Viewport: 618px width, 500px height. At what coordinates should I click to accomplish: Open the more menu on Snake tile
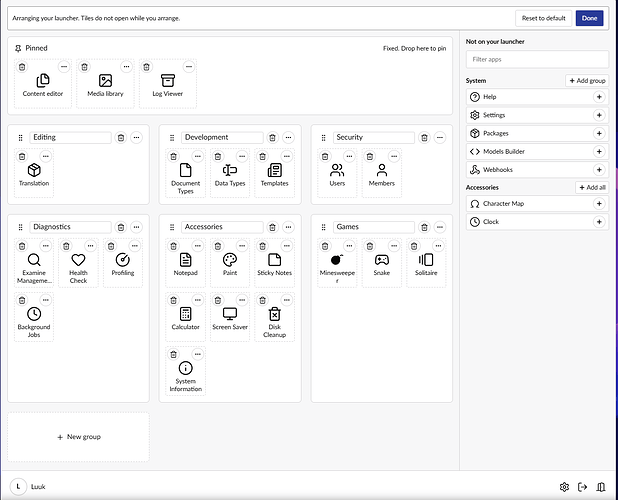coord(394,246)
